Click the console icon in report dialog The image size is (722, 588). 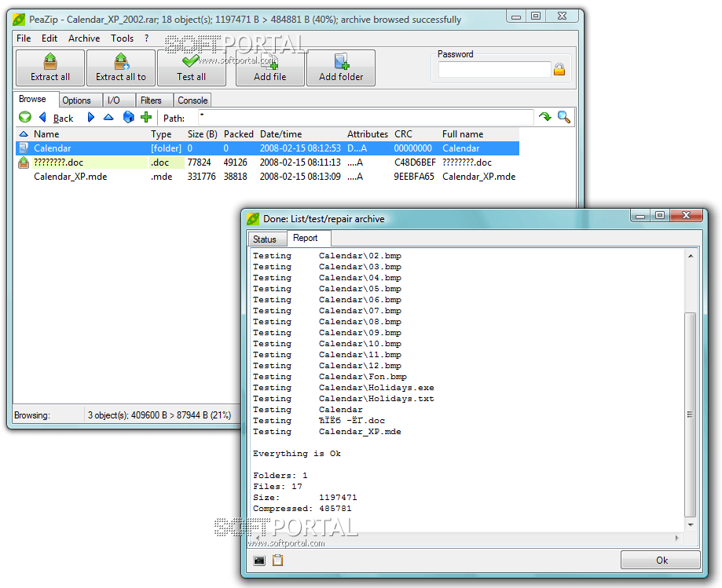[259, 561]
